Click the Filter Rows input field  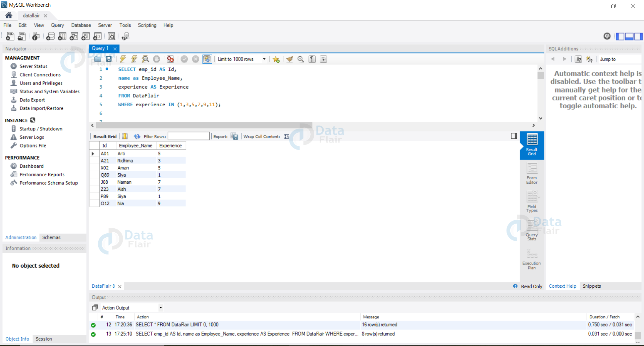click(189, 136)
